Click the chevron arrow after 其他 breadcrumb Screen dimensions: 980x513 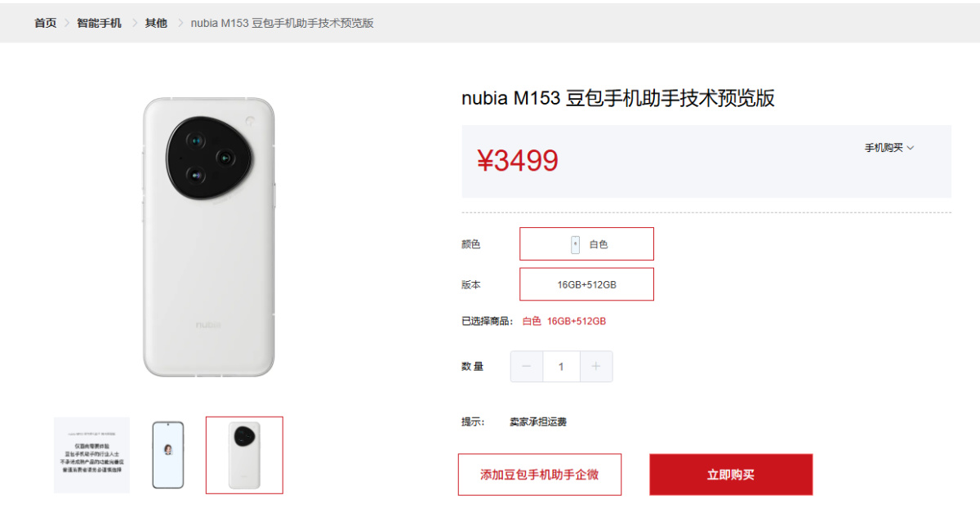pos(180,23)
